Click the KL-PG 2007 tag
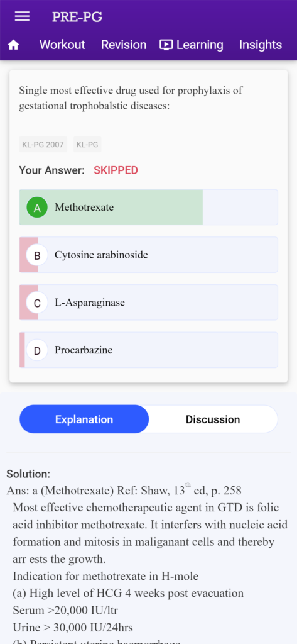The image size is (297, 644). tap(43, 145)
